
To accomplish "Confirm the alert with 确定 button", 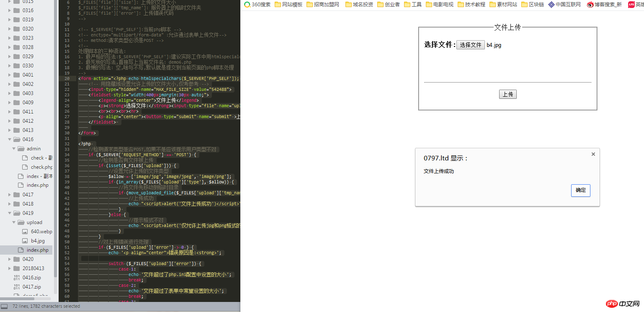I will (581, 190).
